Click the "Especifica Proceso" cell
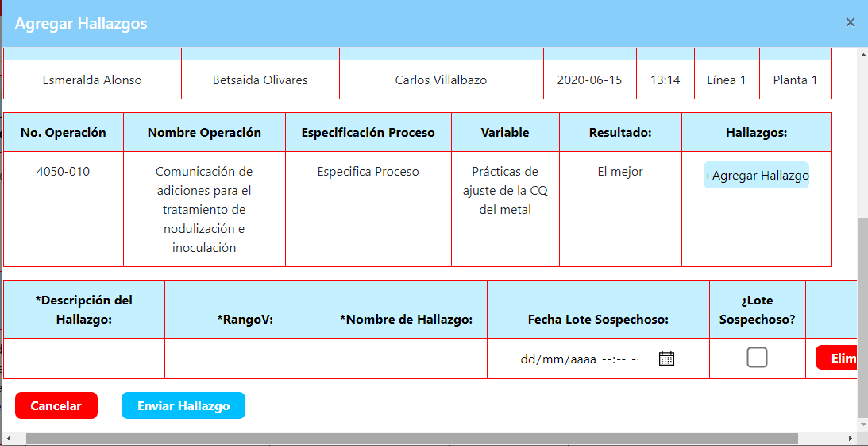Image resolution: width=868 pixels, height=446 pixels. [x=368, y=209]
